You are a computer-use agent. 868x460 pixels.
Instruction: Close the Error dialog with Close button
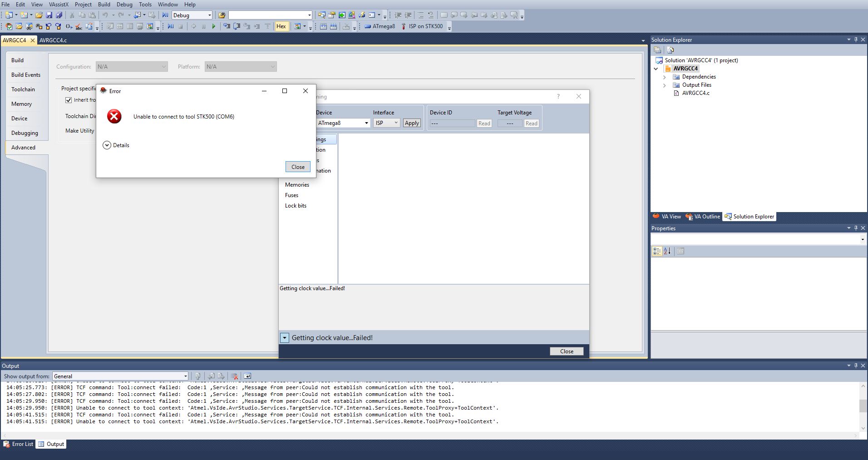(298, 167)
